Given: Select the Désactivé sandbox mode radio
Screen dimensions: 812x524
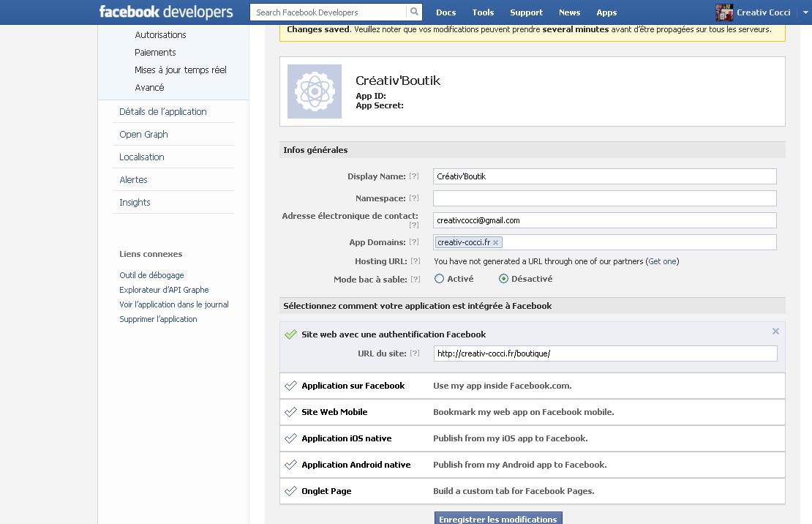Looking at the screenshot, I should point(503,279).
